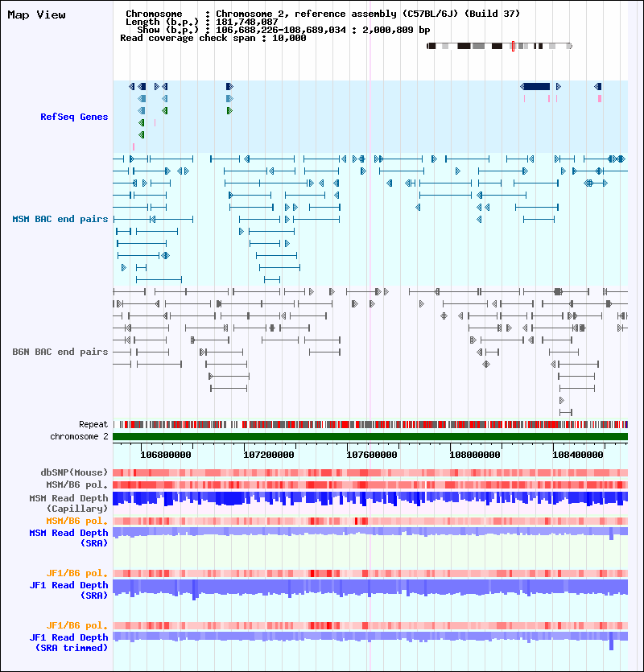644x672 pixels.
Task: Open the RefSeq Genes track link
Action: (x=74, y=117)
